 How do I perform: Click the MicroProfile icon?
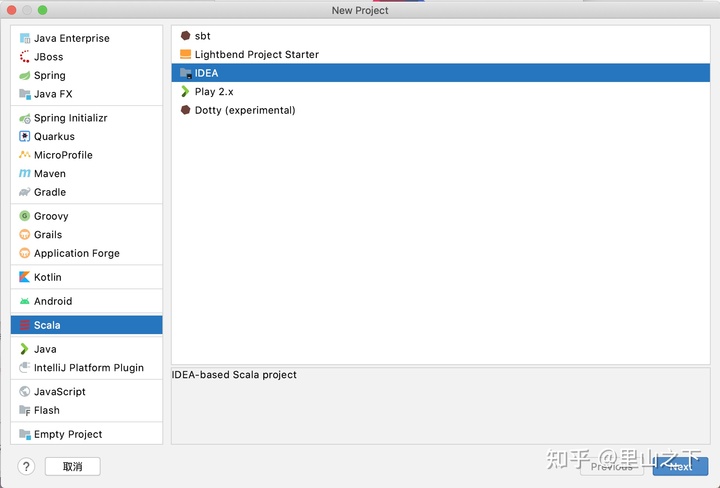pyautogui.click(x=25, y=155)
